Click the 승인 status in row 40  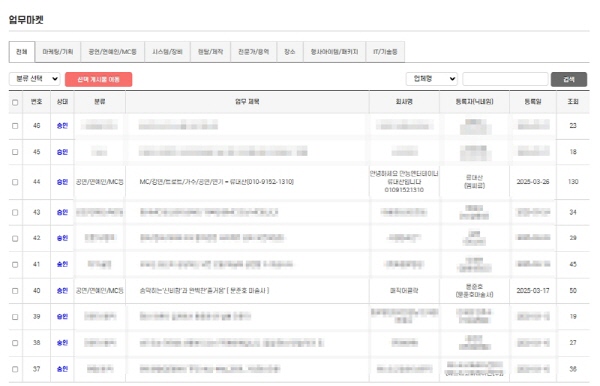point(62,290)
